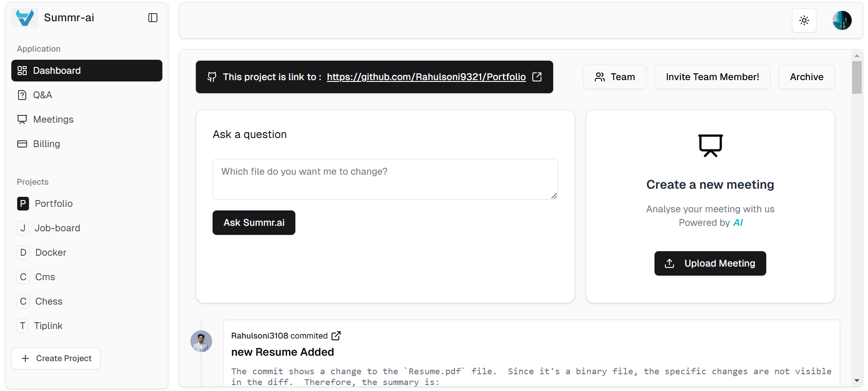Click Create Project button
Screen dimensions: 868x391
point(56,358)
